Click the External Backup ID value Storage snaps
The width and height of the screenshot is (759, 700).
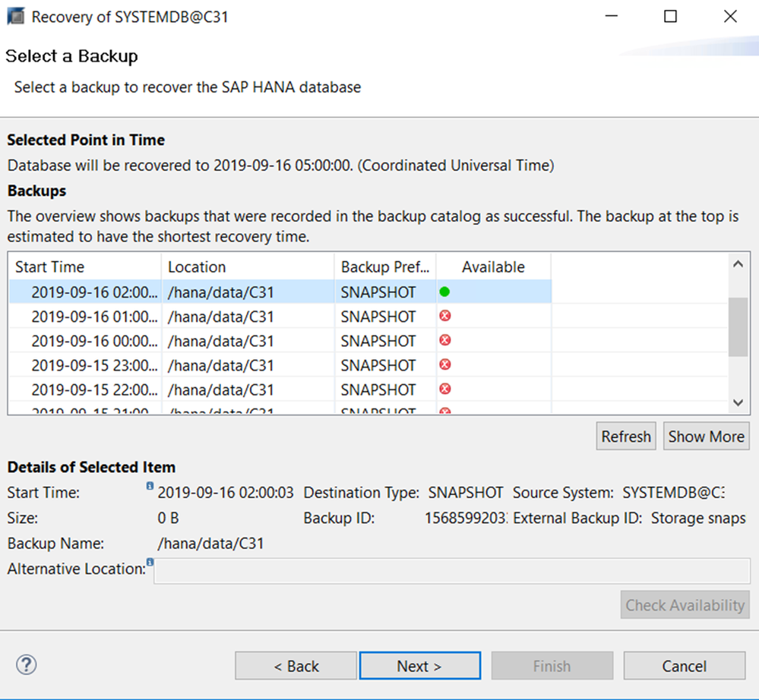(x=698, y=518)
